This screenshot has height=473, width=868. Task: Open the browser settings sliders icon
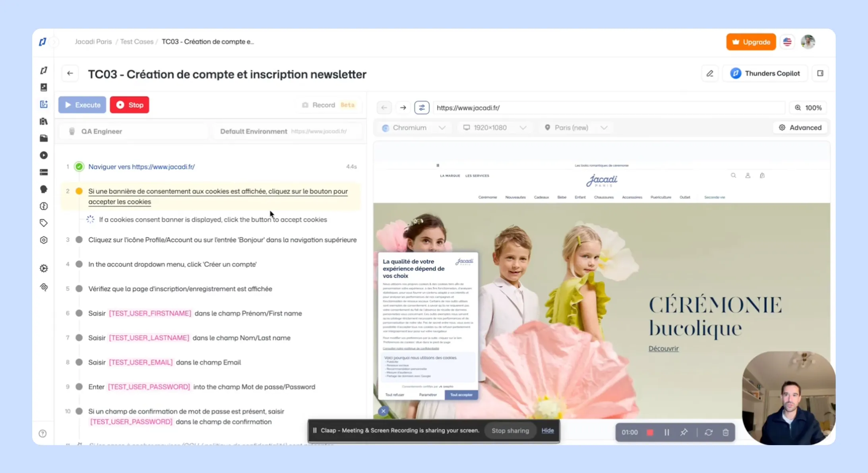(421, 108)
